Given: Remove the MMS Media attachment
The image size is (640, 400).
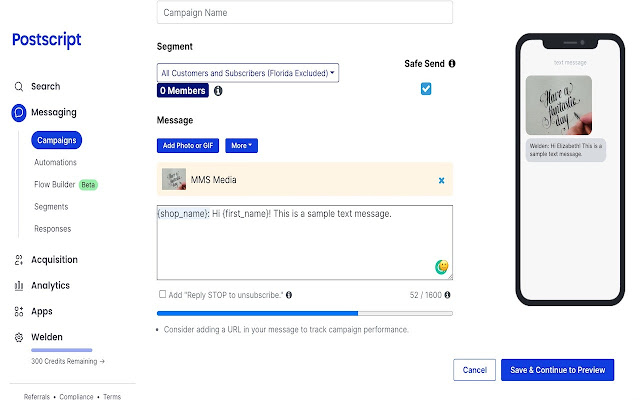Looking at the screenshot, I should (x=442, y=180).
